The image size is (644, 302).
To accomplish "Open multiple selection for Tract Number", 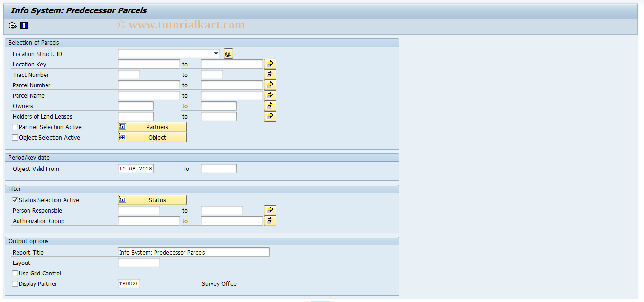I will (x=270, y=75).
